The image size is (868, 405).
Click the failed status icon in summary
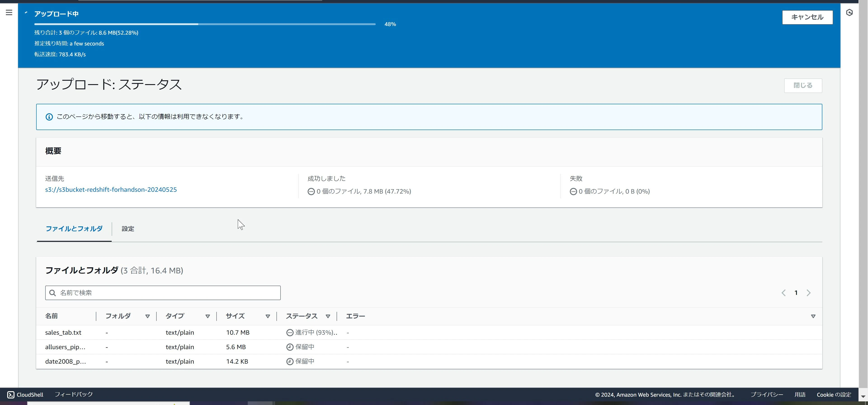[573, 192]
